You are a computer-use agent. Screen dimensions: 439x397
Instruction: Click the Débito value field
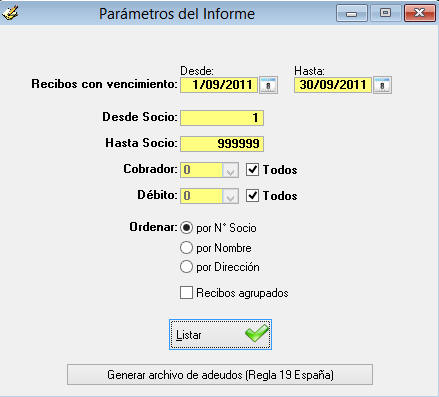click(201, 196)
